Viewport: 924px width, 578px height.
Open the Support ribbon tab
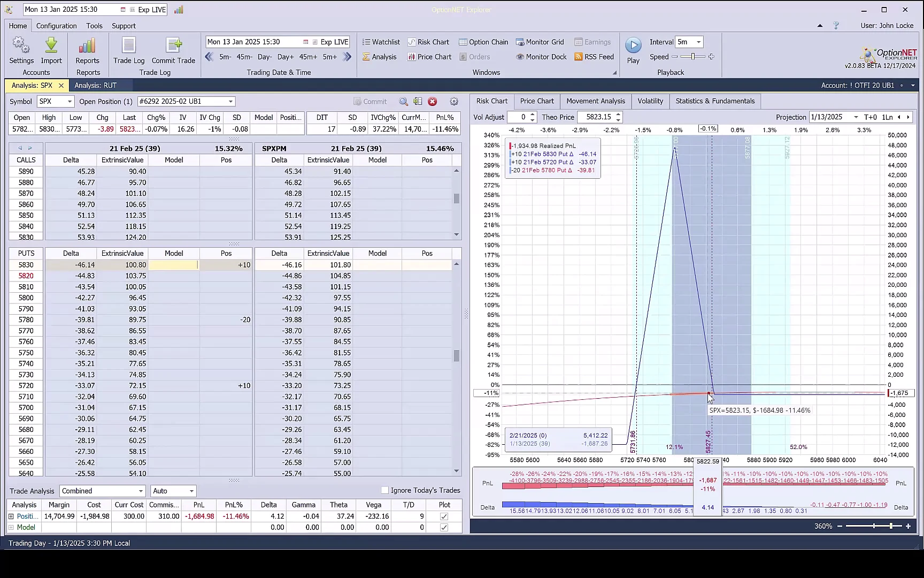click(124, 26)
